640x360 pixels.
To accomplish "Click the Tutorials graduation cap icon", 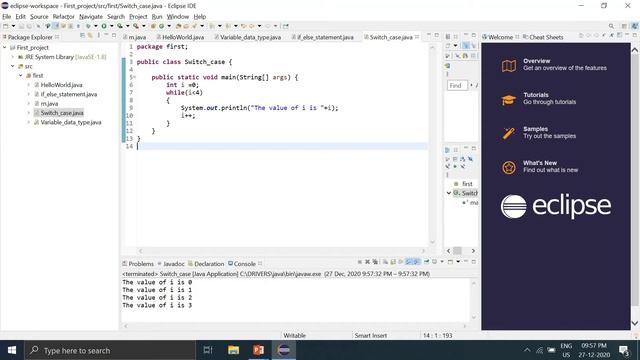I will click(x=509, y=100).
